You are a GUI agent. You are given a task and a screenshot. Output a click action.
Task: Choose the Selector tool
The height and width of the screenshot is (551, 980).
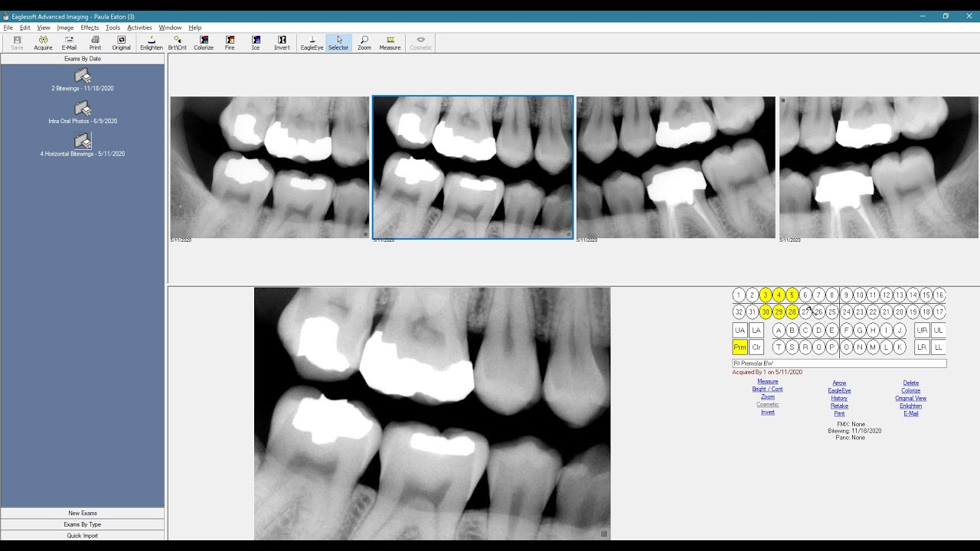(338, 43)
